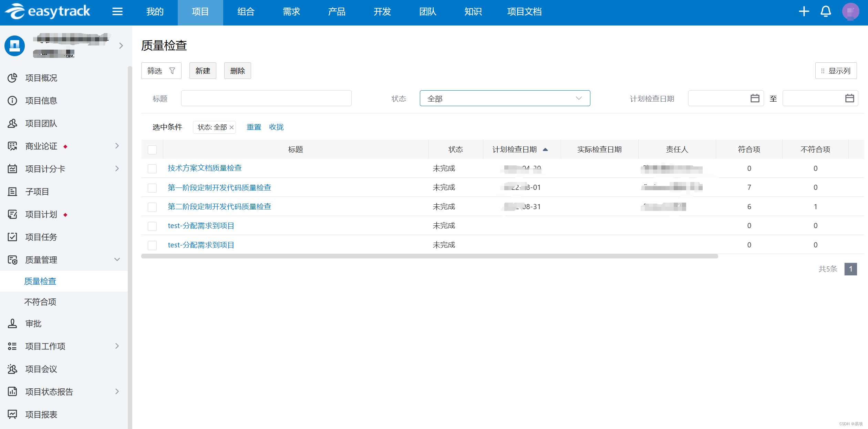The height and width of the screenshot is (429, 868).
Task: Expand 项目计分卡 submenu chevron
Action: click(x=117, y=169)
